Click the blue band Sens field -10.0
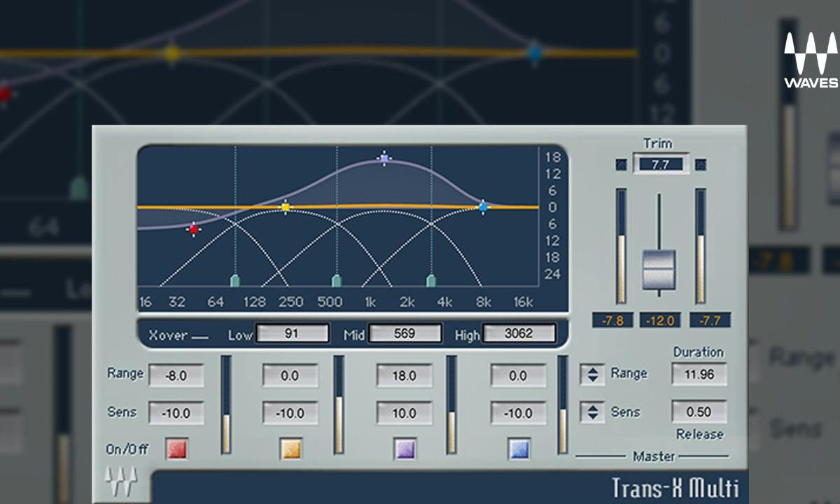 pyautogui.click(x=518, y=413)
